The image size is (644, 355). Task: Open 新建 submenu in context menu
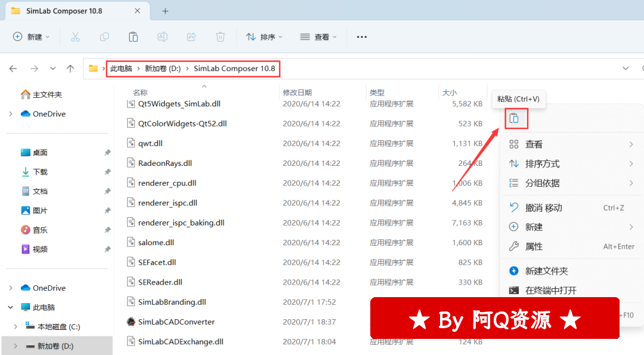tap(571, 227)
